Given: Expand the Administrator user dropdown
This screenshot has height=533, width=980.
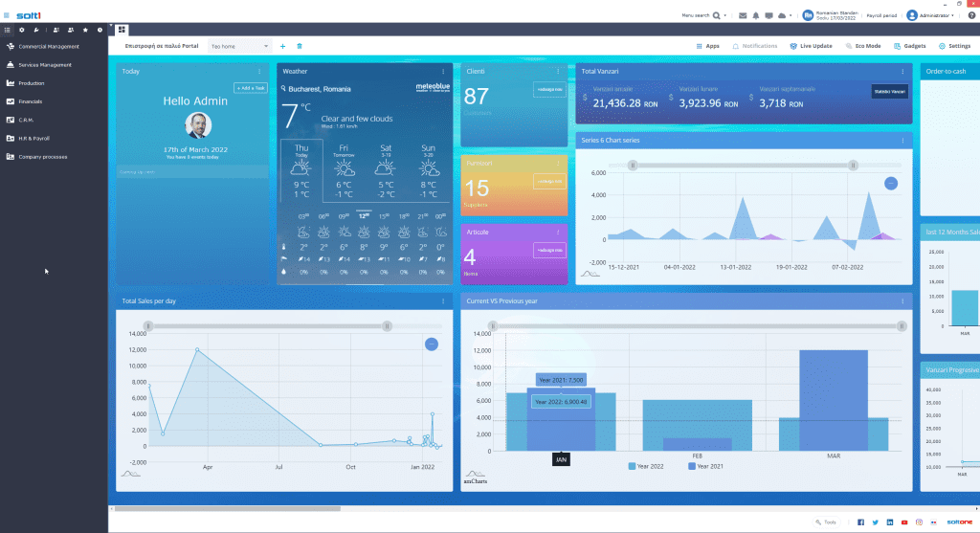Looking at the screenshot, I should [952, 15].
